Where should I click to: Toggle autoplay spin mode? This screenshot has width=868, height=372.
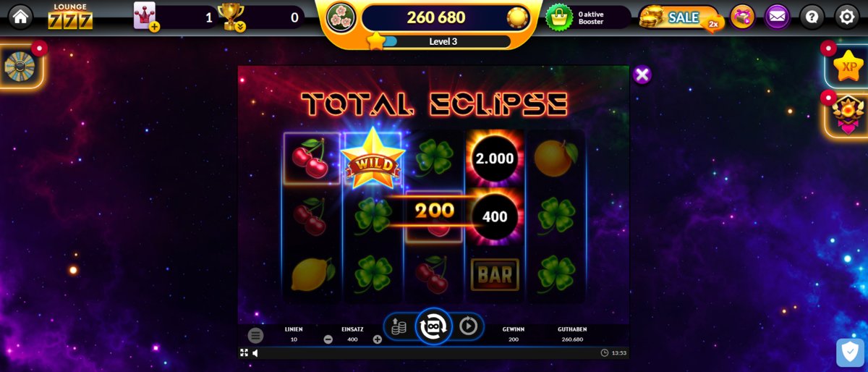[x=469, y=326]
